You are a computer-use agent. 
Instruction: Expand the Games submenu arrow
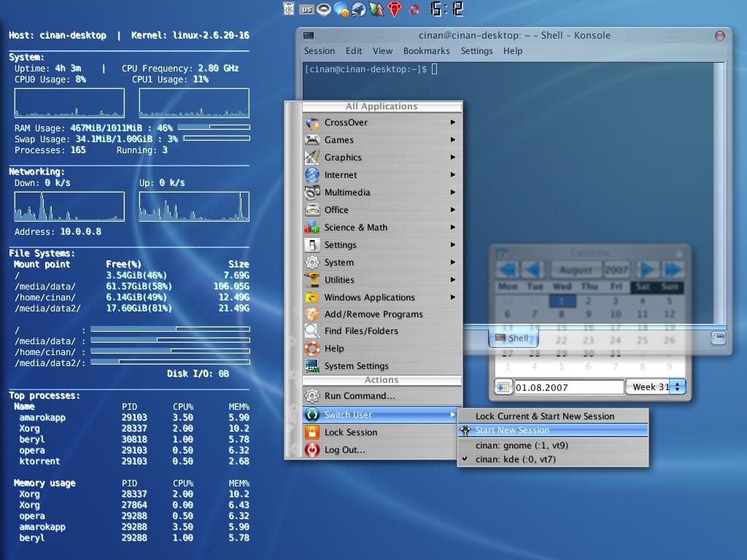(x=452, y=140)
